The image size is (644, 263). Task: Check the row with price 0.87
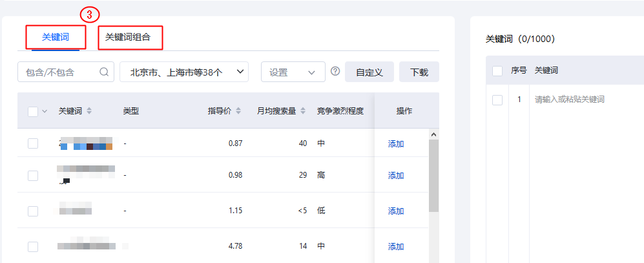pos(33,143)
